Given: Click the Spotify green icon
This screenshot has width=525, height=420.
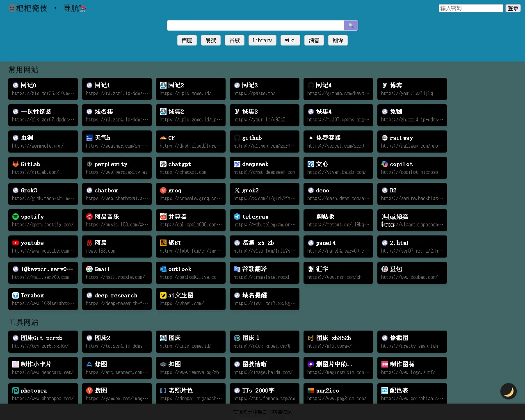Looking at the screenshot, I should click(x=16, y=217).
